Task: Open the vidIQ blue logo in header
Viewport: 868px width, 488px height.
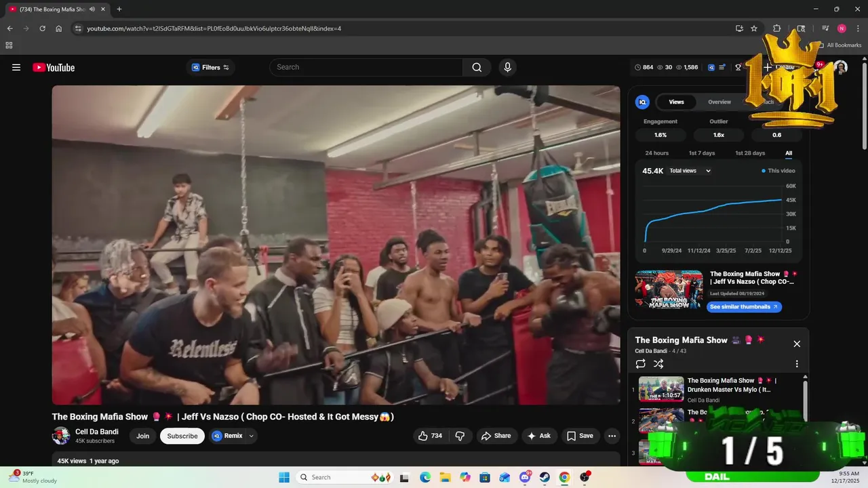Action: coord(711,67)
